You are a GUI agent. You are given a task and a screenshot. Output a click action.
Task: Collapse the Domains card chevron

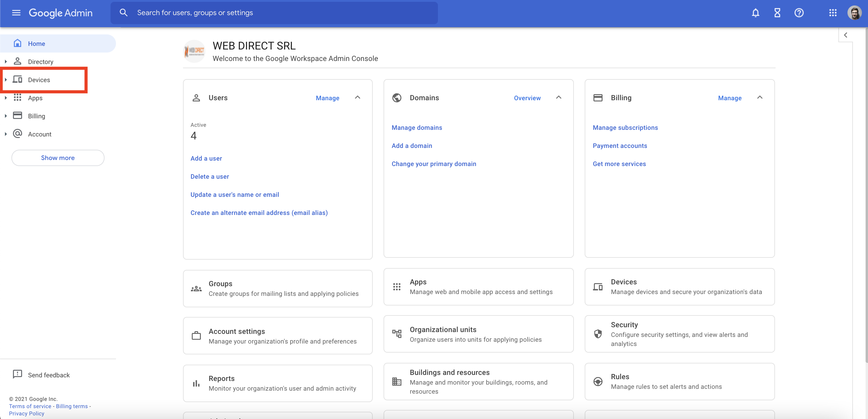[x=558, y=97]
